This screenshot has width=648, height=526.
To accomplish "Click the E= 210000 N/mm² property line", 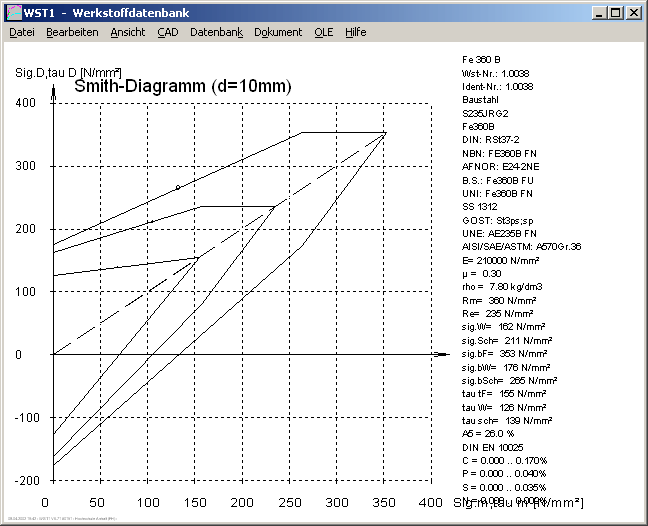I will pyautogui.click(x=501, y=259).
